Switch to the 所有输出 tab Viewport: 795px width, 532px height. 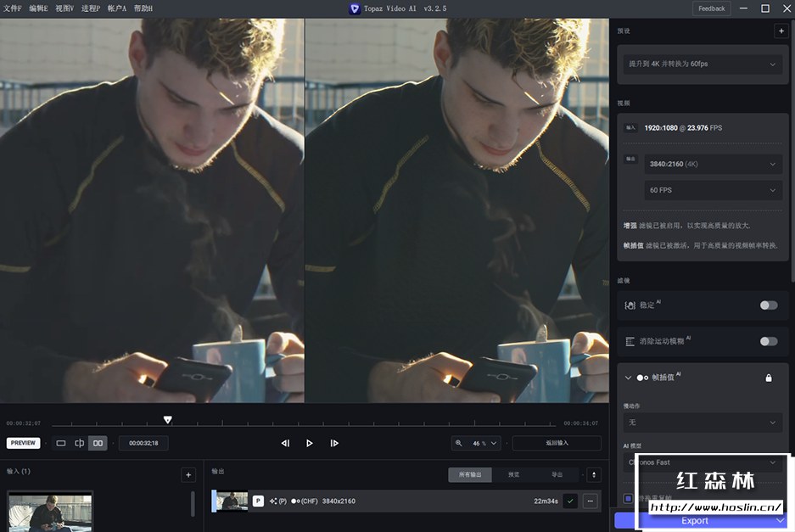pyautogui.click(x=470, y=474)
